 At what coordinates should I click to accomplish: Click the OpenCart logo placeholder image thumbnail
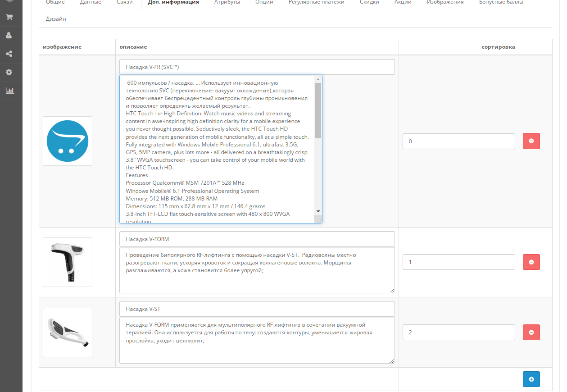(68, 141)
